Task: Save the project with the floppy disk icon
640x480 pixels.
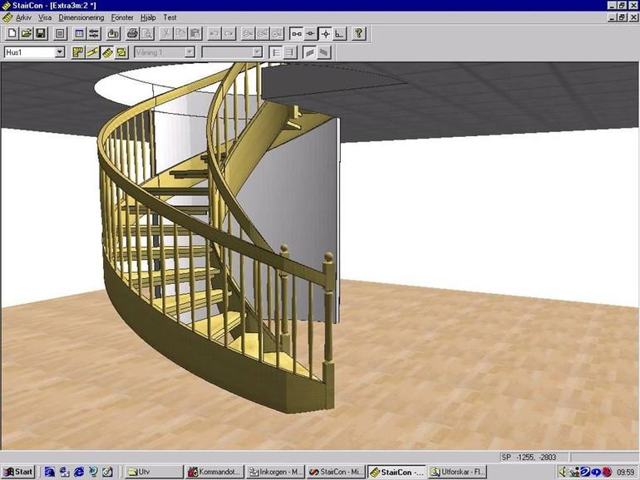Action: pyautogui.click(x=41, y=33)
